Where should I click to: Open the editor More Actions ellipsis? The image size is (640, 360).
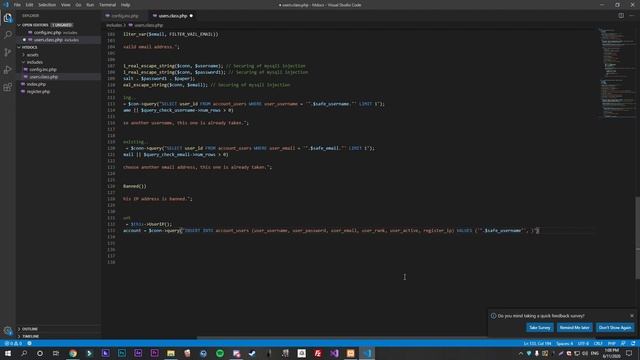pyautogui.click(x=632, y=16)
